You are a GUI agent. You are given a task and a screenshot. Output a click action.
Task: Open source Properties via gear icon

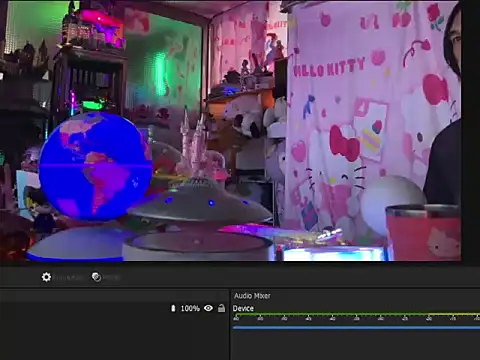(46, 277)
